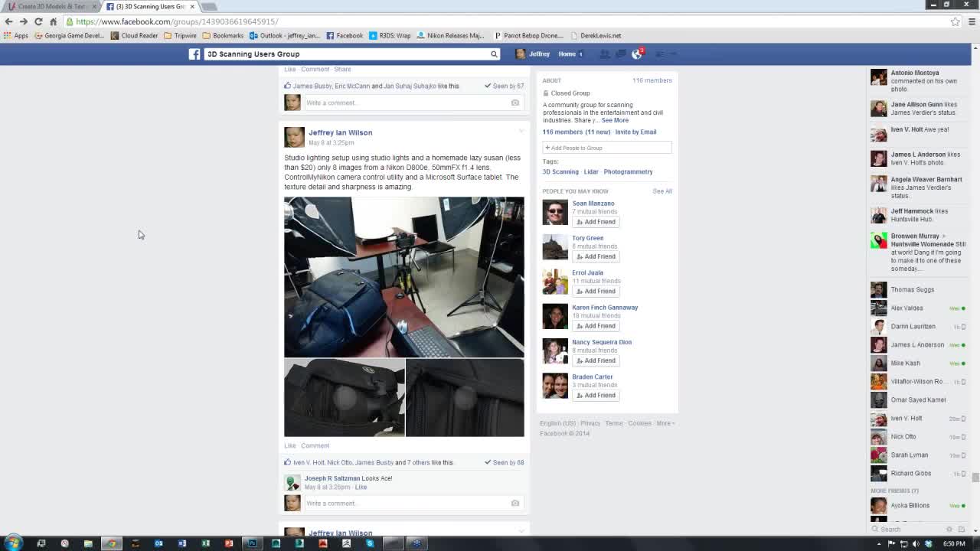The width and height of the screenshot is (980, 551).
Task: Open chat with Mike Kash
Action: click(x=918, y=363)
